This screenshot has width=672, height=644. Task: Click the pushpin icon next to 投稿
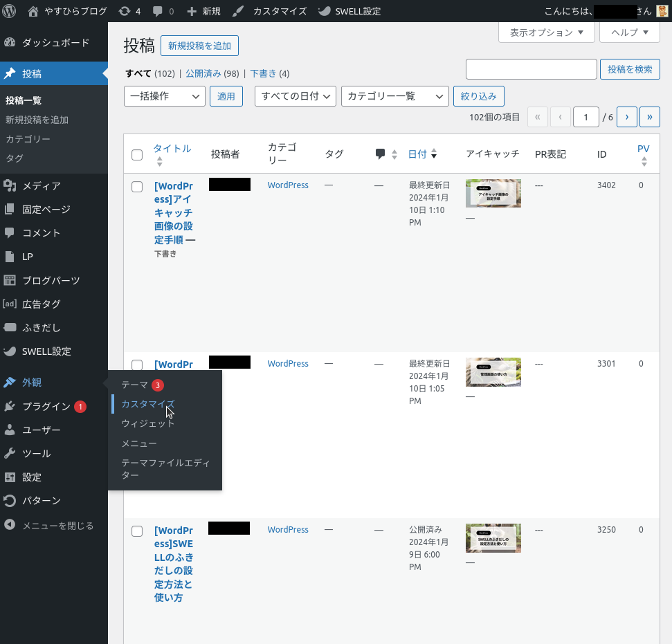(10, 73)
